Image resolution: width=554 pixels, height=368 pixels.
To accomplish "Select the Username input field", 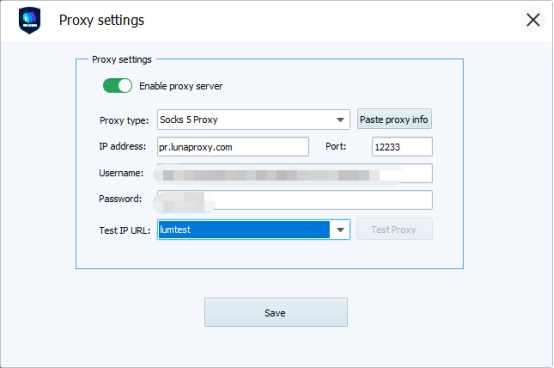I will point(295,173).
